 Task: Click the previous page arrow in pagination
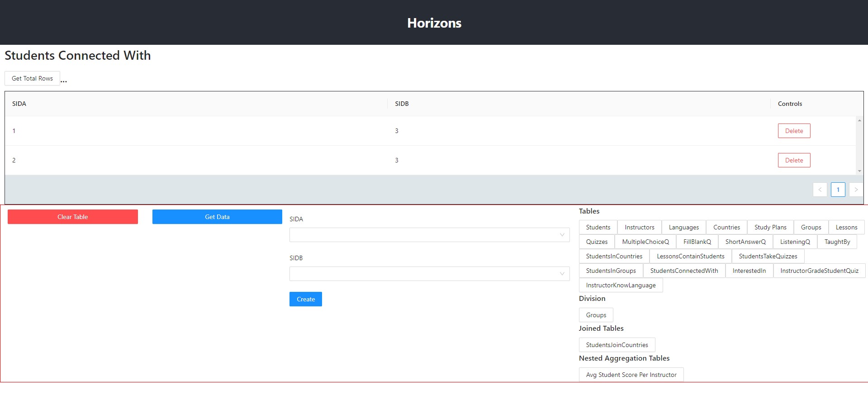(x=820, y=190)
